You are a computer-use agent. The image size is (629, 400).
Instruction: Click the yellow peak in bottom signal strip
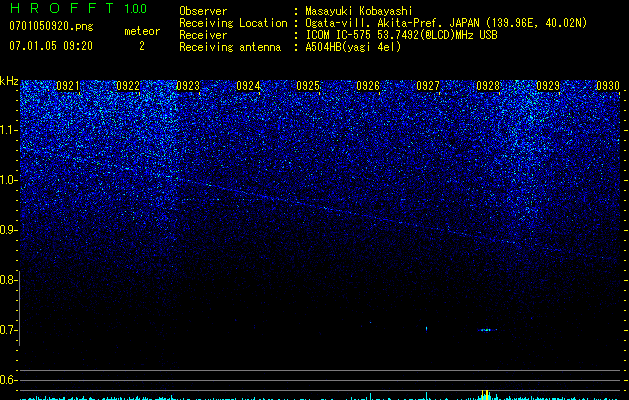click(x=485, y=394)
